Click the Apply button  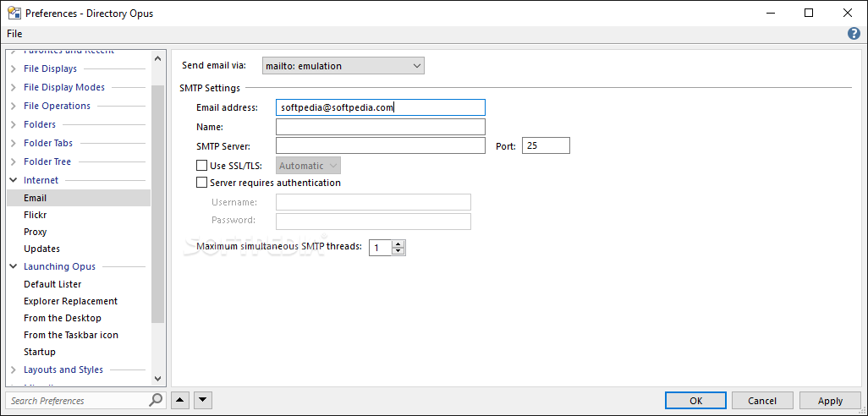pos(831,401)
